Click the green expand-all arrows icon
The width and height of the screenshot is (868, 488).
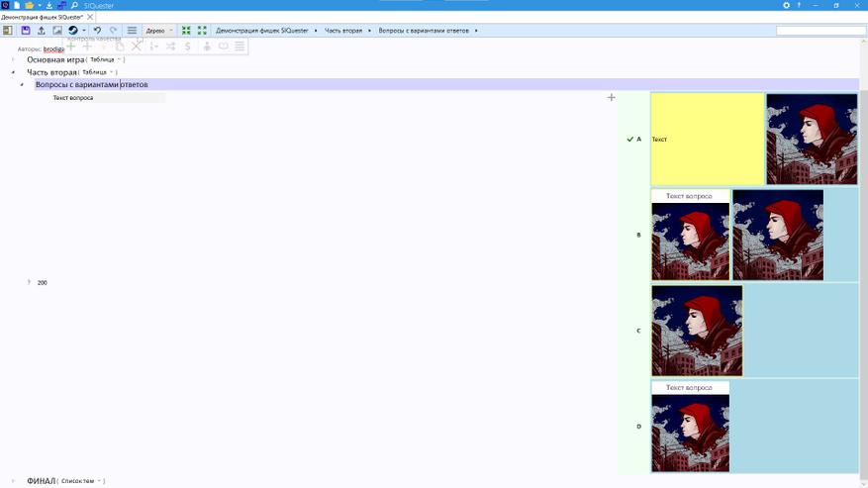[202, 31]
